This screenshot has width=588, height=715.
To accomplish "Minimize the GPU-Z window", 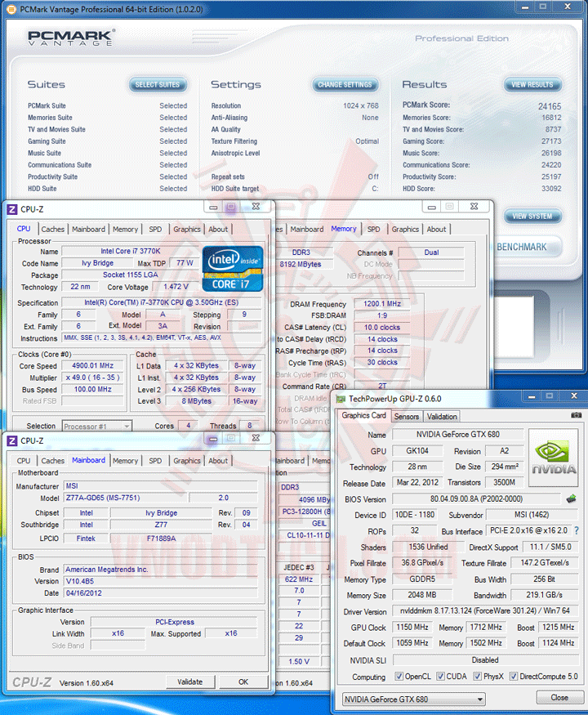I will pos(531,396).
